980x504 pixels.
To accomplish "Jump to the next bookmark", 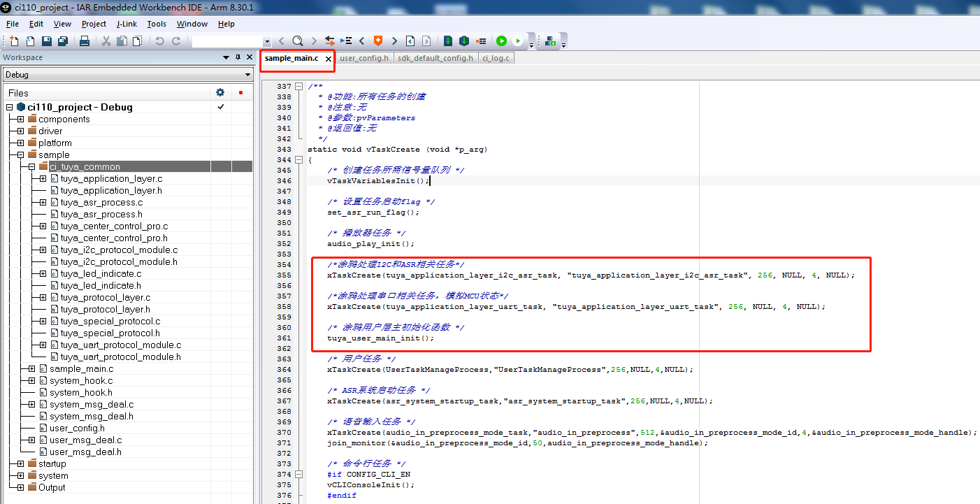I will pos(394,41).
